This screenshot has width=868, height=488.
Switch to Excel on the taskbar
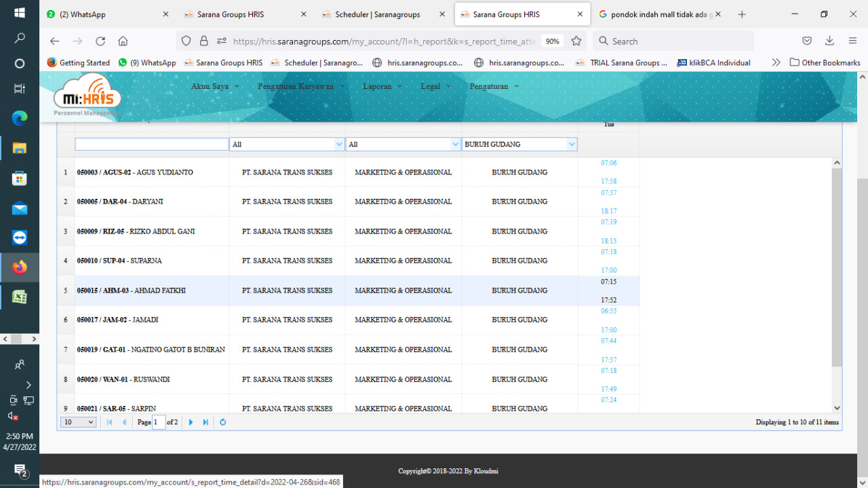20,297
